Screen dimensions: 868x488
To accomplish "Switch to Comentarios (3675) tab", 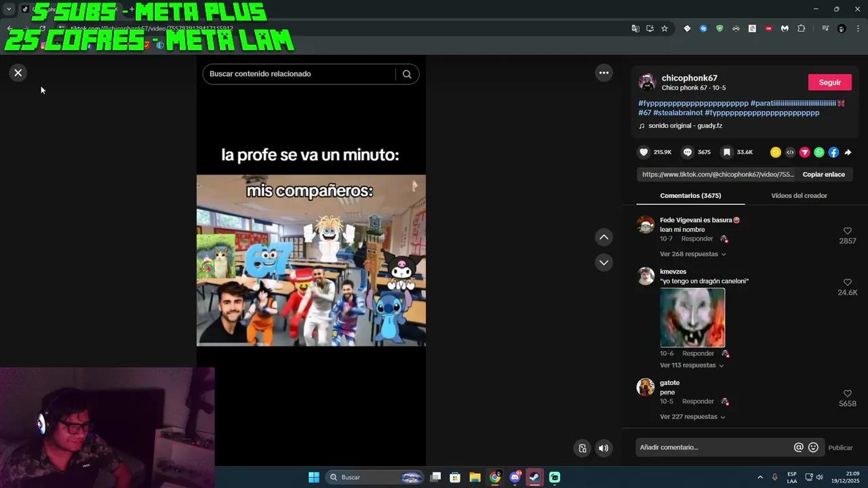I will [690, 195].
